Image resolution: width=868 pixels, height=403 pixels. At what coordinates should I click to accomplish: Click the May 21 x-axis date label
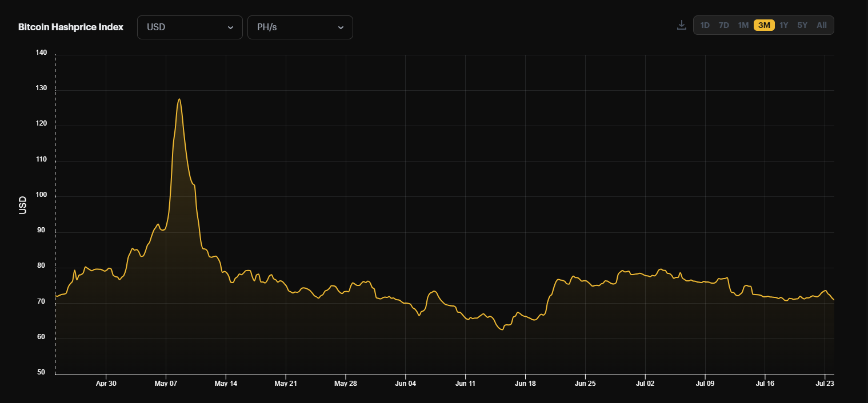coord(285,384)
